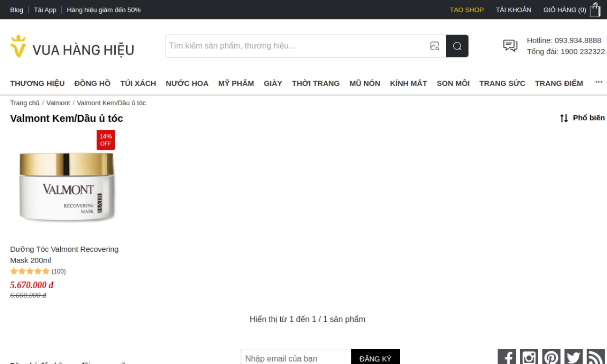Open the RSS feed icon

596,357
